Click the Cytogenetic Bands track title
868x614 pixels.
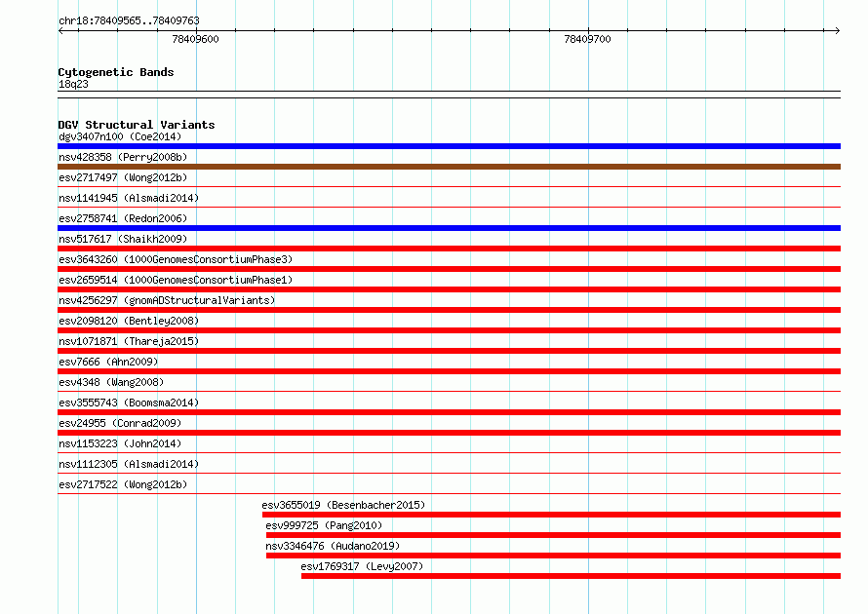pos(116,72)
